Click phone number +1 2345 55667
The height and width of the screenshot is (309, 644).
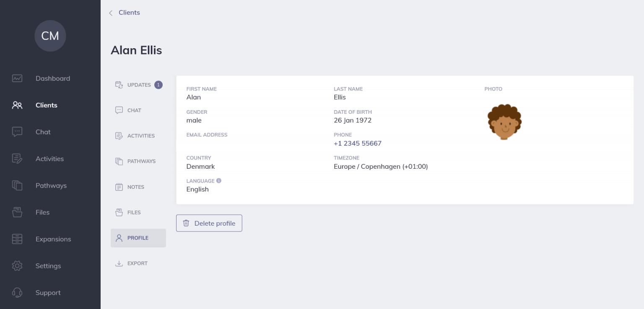click(358, 143)
